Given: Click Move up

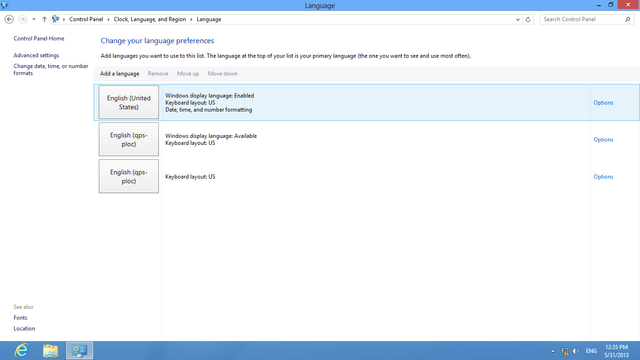Looking at the screenshot, I should point(188,73).
